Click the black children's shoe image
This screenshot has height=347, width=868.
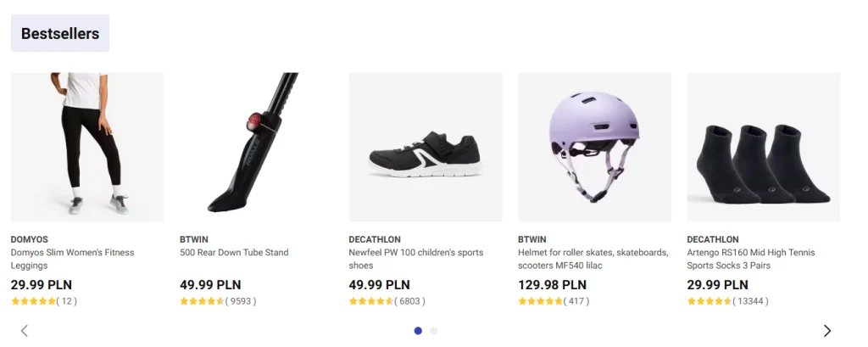click(x=426, y=147)
